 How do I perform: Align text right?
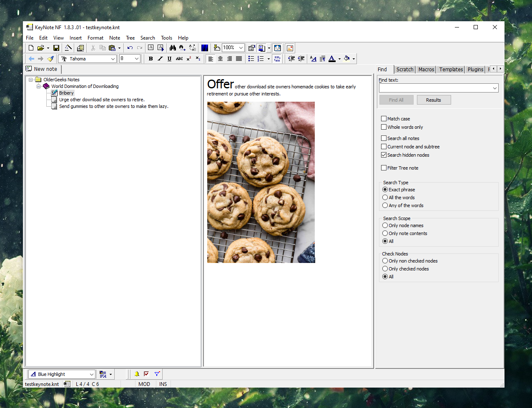pyautogui.click(x=229, y=59)
